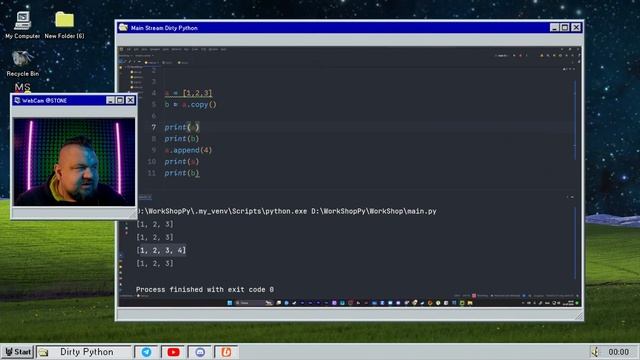Minimize the Main Stream Dirty Python window
640x360 pixels.
554,27
